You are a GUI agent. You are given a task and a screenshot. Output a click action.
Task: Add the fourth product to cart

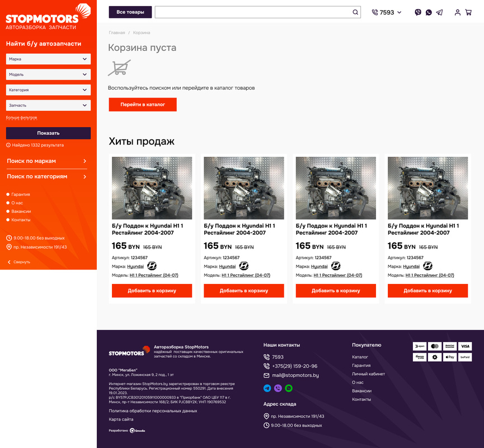[428, 291]
